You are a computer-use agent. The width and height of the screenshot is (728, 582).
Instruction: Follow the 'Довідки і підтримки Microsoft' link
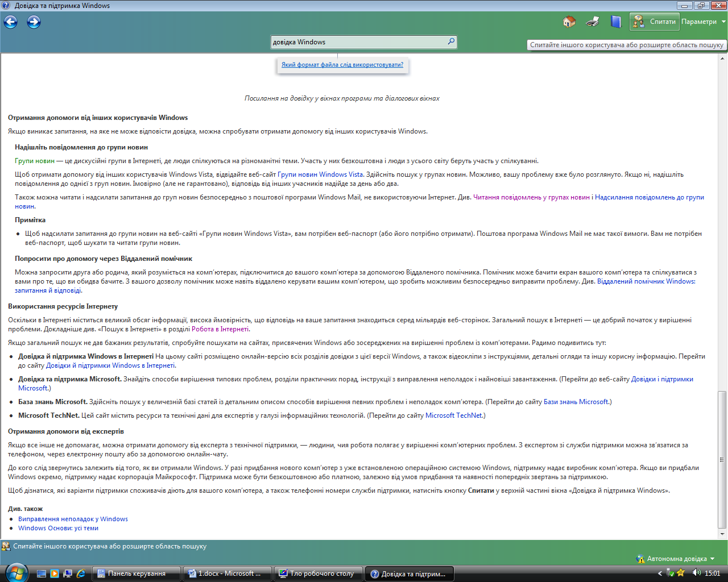(x=662, y=379)
